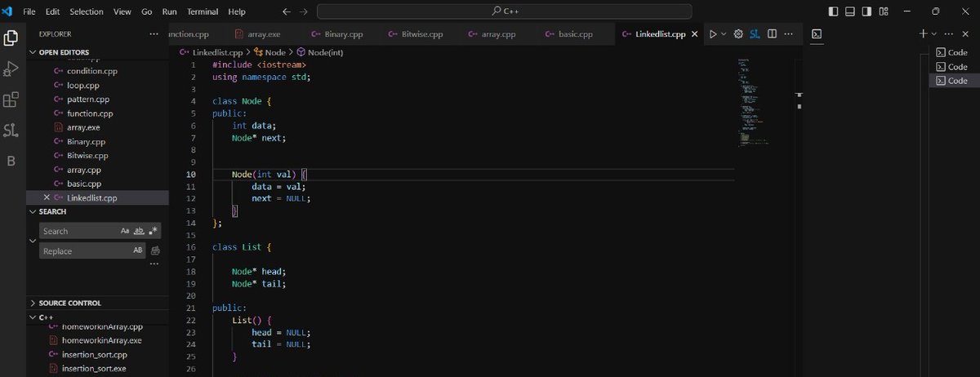Select the third Code terminal entry
Viewport: 980px width, 377px height.
pos(954,81)
